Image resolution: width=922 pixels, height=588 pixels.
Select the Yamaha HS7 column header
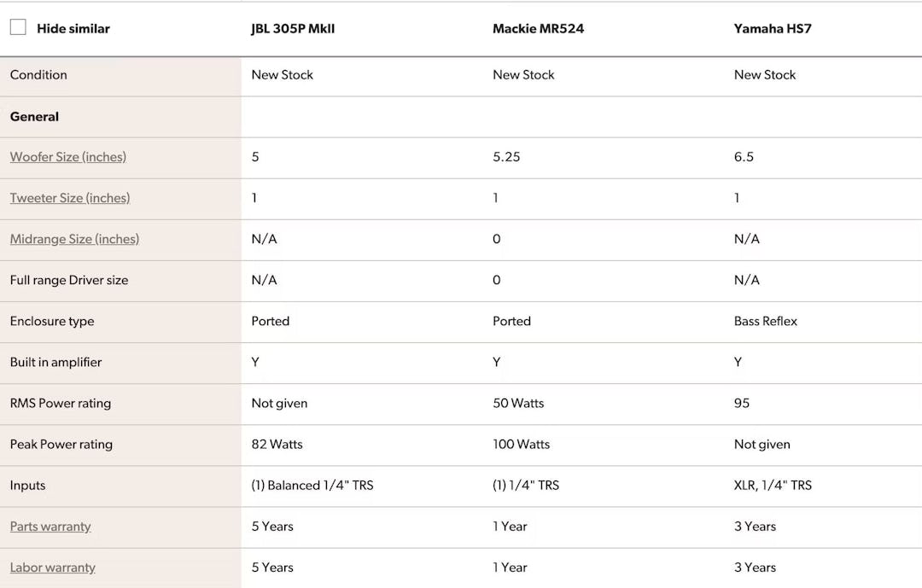(x=773, y=28)
